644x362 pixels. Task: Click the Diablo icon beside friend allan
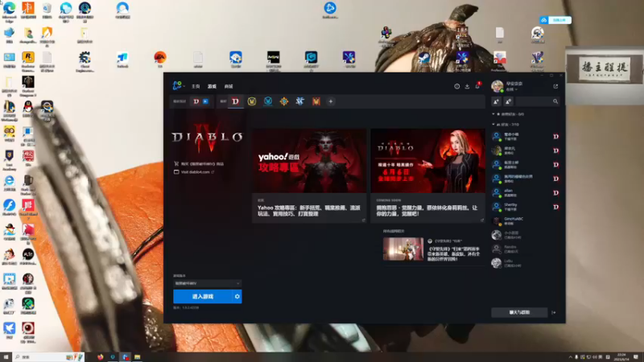tap(555, 193)
